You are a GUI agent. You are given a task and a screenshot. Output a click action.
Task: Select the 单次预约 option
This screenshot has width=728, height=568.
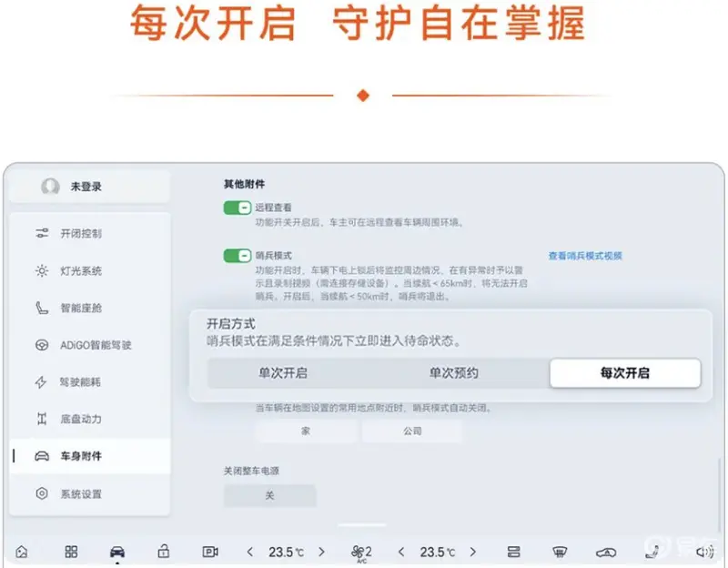click(x=453, y=373)
